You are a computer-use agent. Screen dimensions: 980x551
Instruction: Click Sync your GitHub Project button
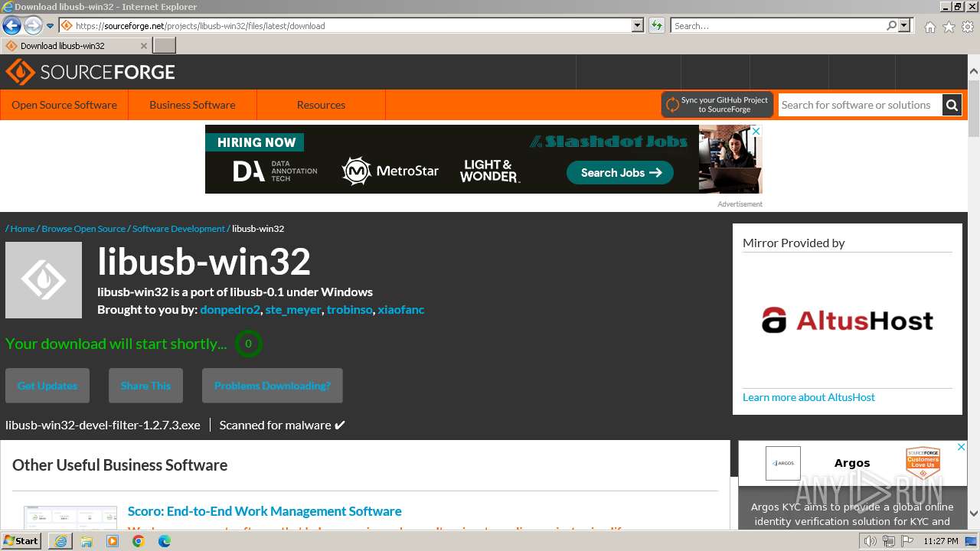tap(717, 105)
